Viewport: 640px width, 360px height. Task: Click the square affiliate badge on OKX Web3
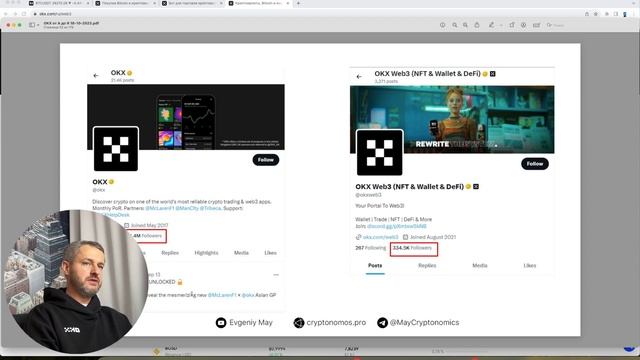tap(476, 187)
